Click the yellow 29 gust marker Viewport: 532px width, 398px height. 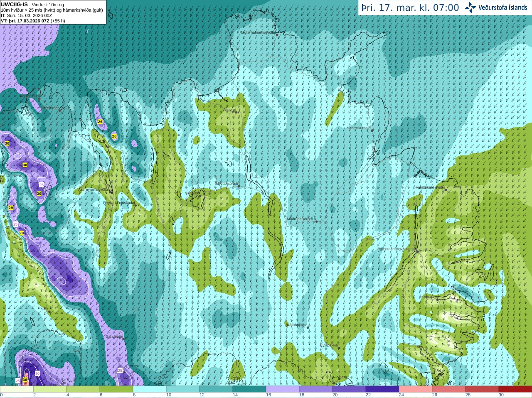point(11,207)
